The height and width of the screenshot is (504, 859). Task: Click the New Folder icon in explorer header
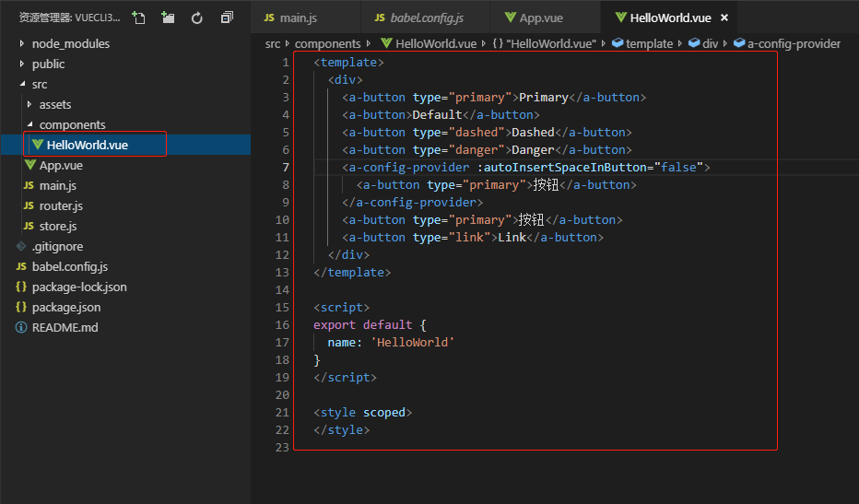168,18
